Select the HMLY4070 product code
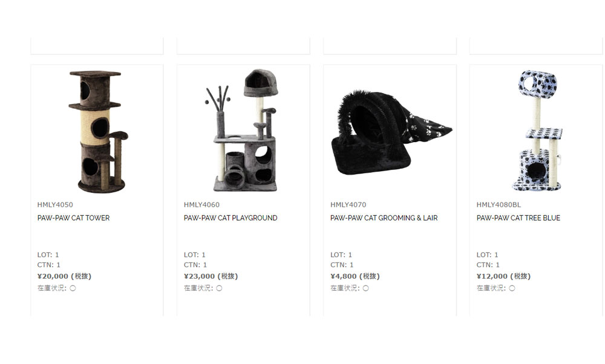605x364 pixels. click(348, 205)
